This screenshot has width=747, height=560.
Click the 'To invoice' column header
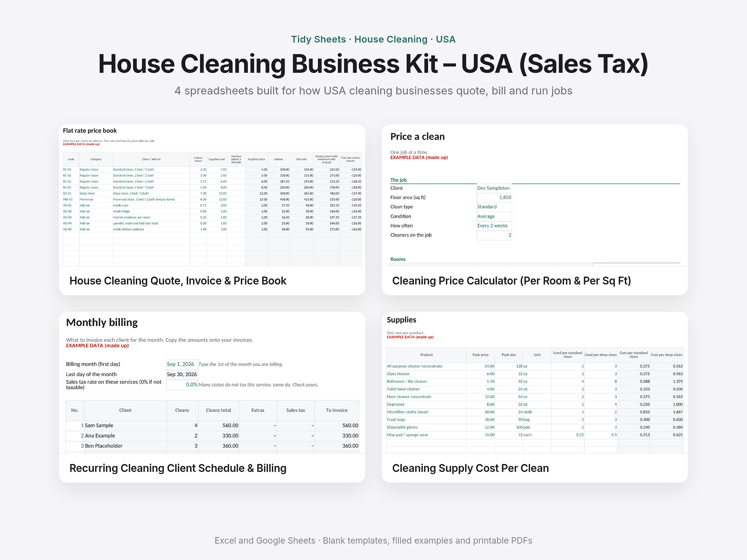tap(337, 411)
